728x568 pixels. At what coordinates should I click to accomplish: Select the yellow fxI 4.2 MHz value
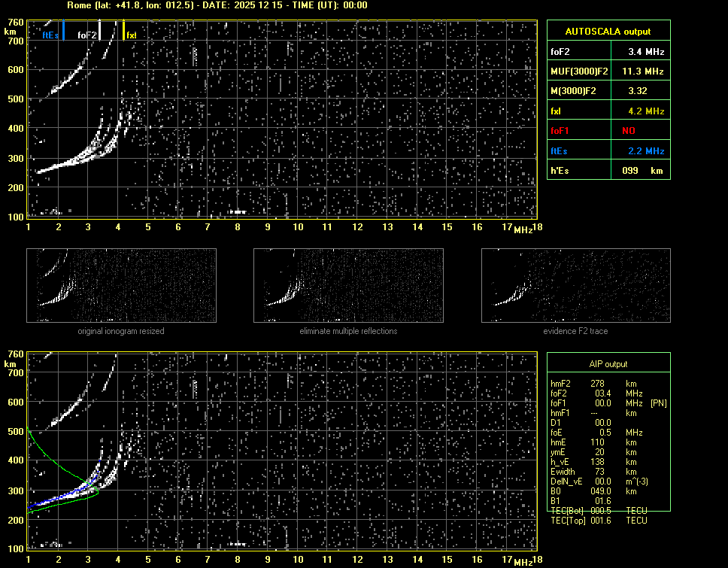tap(646, 111)
